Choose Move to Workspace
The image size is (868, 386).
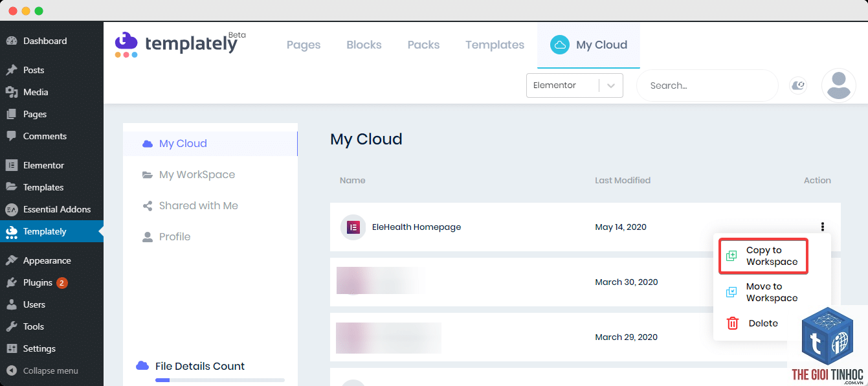[772, 292]
